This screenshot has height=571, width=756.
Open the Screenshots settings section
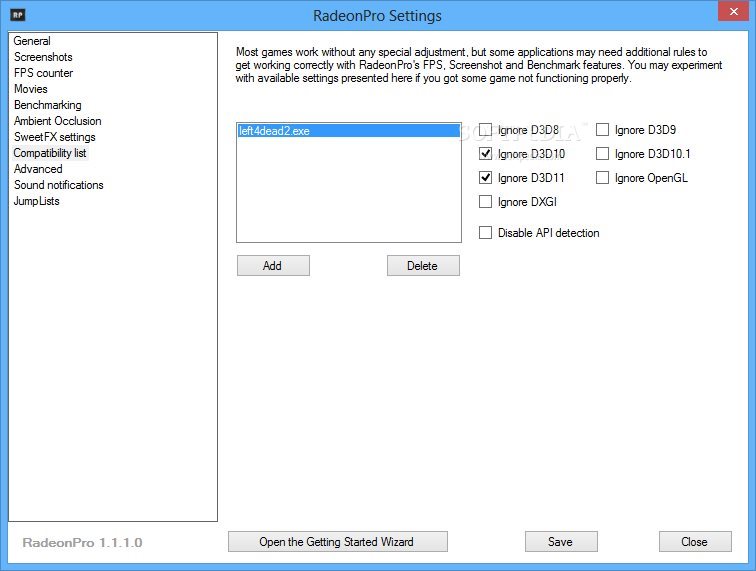43,57
